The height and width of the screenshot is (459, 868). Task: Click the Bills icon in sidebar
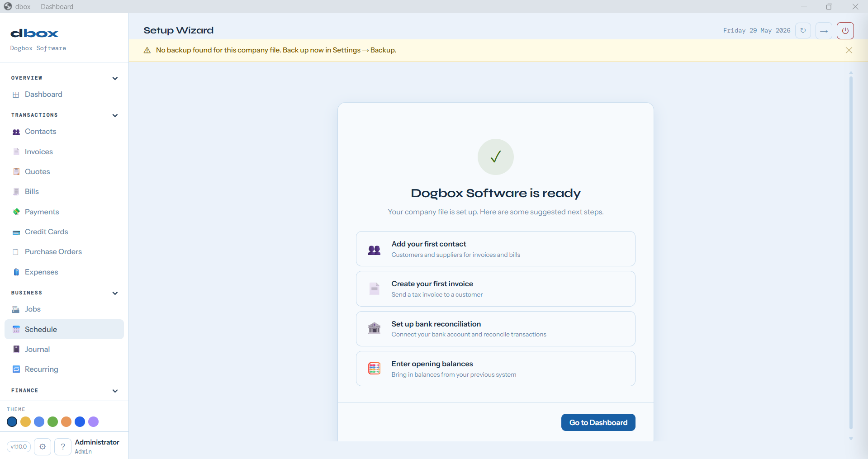[16, 192]
